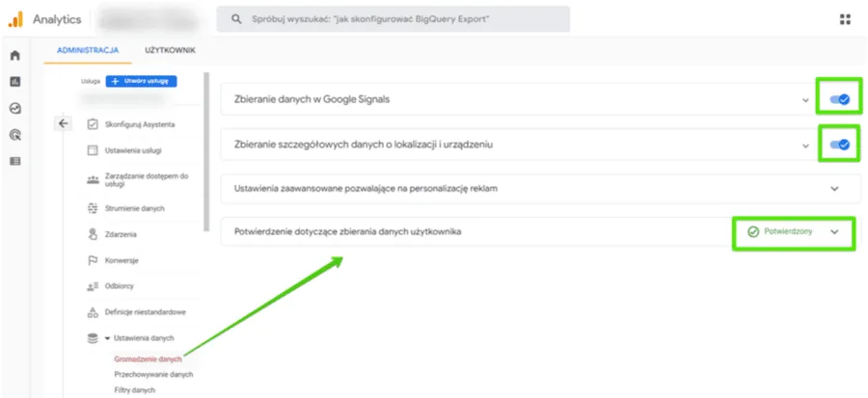Open the Reports chart icon in left rail

pos(15,82)
